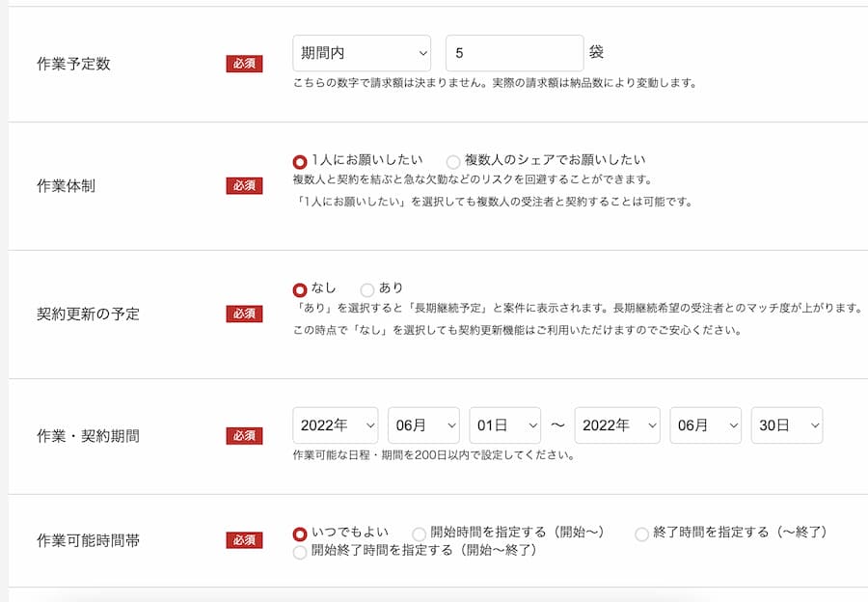Open the start day dropdown showing 01日
The width and height of the screenshot is (868, 602).
coord(505,424)
